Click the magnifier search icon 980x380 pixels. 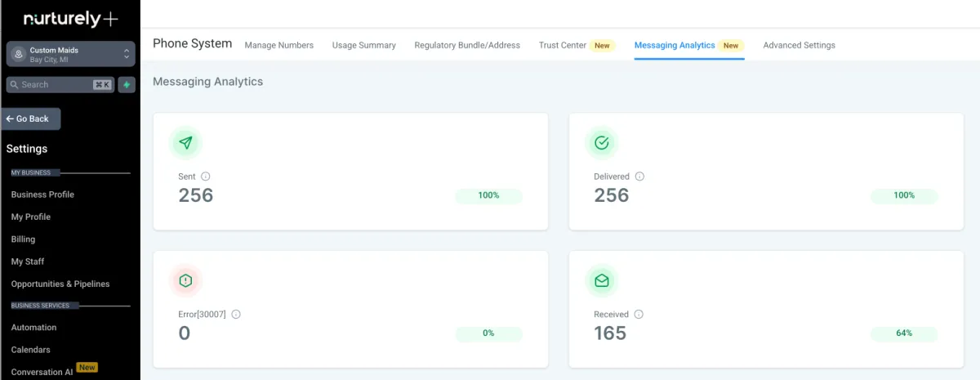pyautogui.click(x=14, y=84)
